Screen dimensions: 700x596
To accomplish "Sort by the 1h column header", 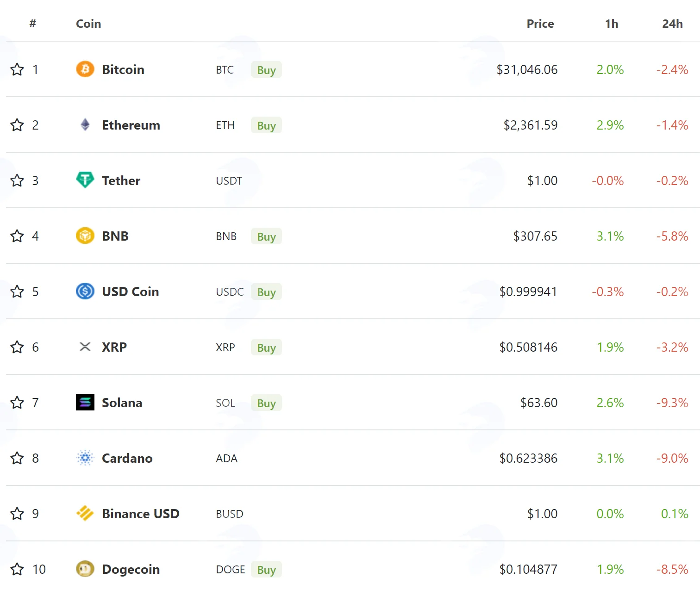I will coord(612,24).
